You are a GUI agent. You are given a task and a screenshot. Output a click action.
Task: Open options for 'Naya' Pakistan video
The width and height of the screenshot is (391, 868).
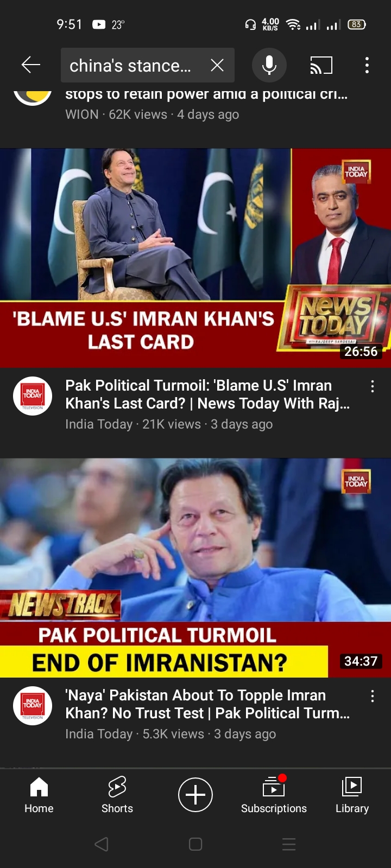pos(373,696)
